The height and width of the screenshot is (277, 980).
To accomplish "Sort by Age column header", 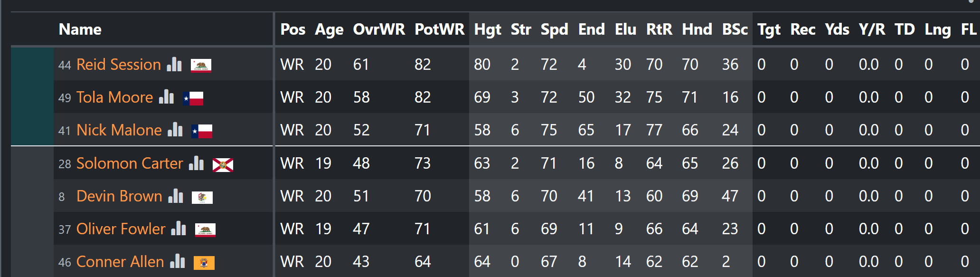I will 329,29.
